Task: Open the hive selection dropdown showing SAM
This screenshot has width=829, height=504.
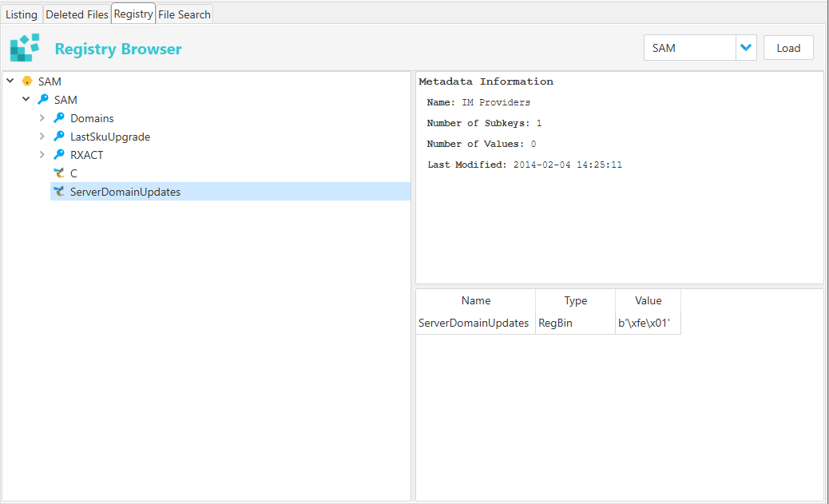Action: [746, 47]
